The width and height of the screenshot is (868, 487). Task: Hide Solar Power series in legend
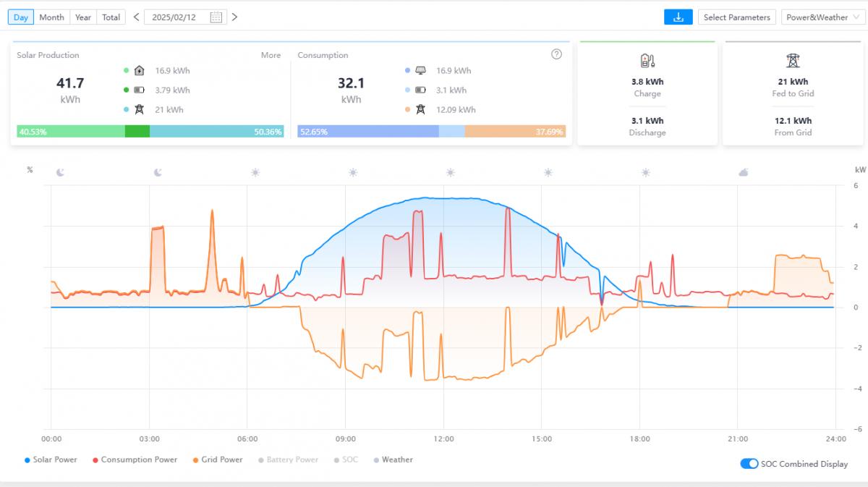(x=51, y=460)
